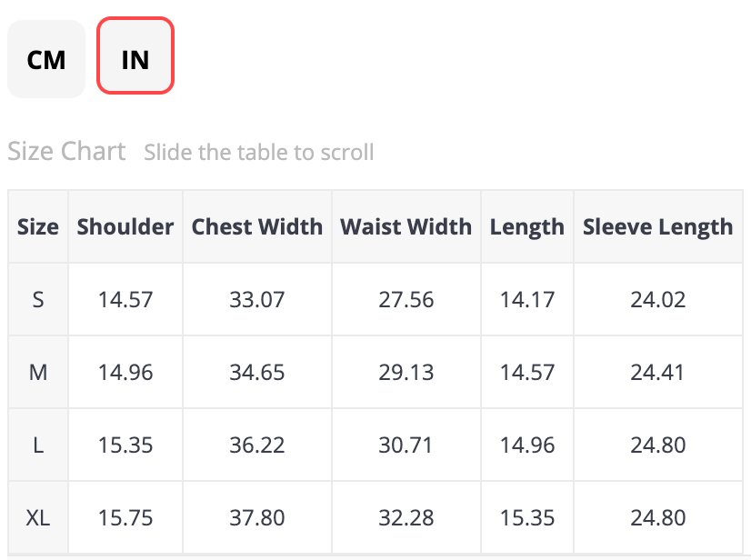Click the Shoulder column header
This screenshot has height=560, width=751.
(x=125, y=227)
